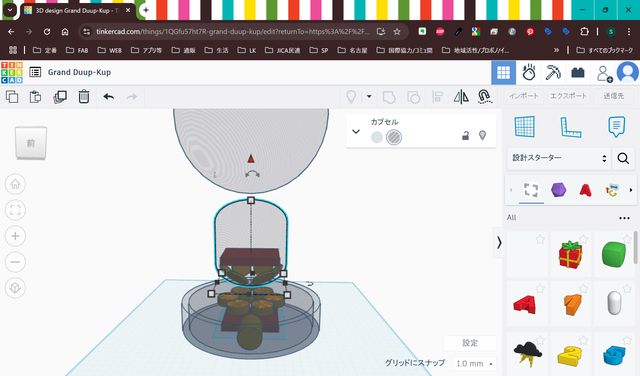Activate the Mirror tool

tap(461, 97)
